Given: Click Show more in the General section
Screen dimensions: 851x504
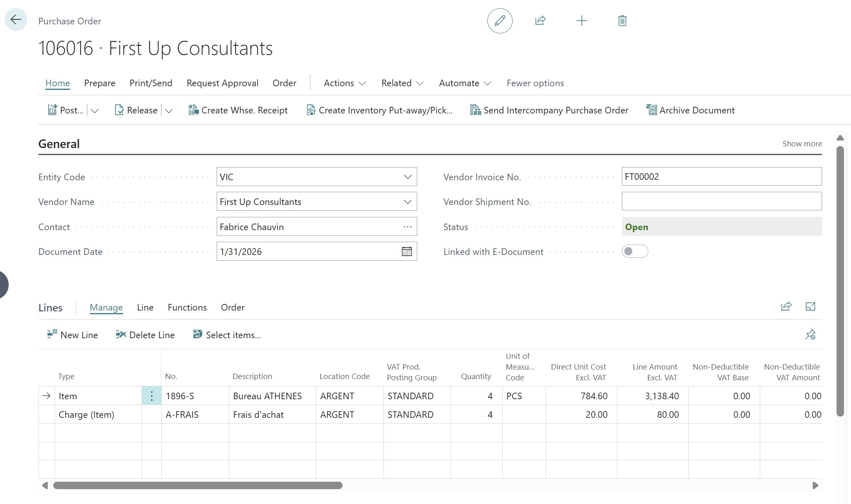Looking at the screenshot, I should click(x=801, y=144).
